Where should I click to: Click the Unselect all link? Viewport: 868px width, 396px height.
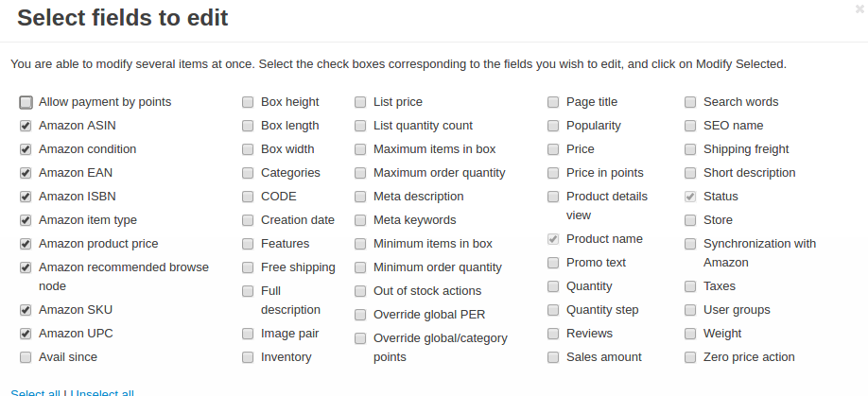[x=102, y=392]
